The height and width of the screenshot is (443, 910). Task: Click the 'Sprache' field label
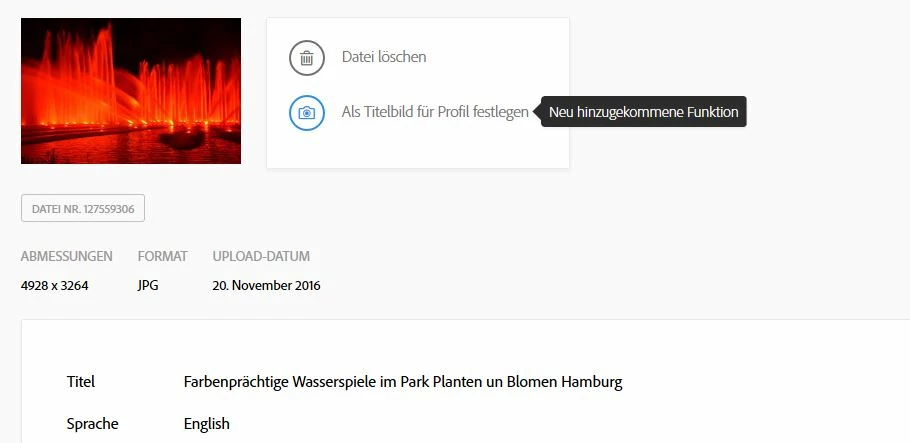point(92,424)
